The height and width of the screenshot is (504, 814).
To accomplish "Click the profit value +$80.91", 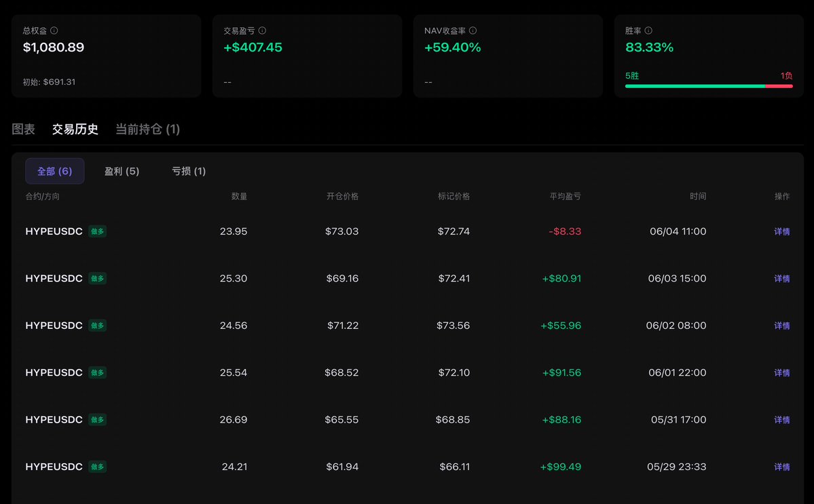I will (x=561, y=278).
